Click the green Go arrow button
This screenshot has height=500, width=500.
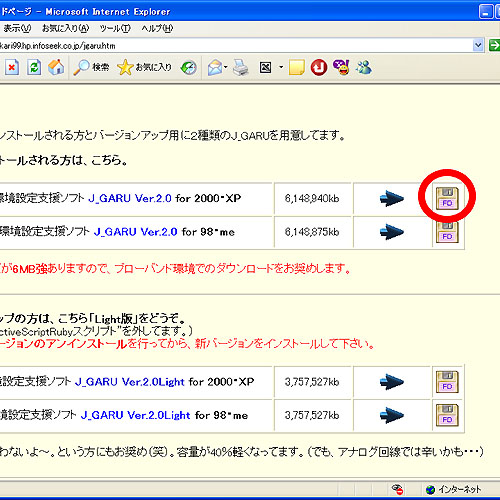pyautogui.click(x=494, y=45)
